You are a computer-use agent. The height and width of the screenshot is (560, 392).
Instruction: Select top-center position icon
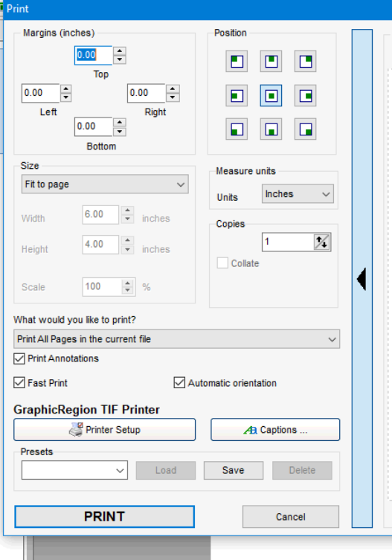(271, 62)
